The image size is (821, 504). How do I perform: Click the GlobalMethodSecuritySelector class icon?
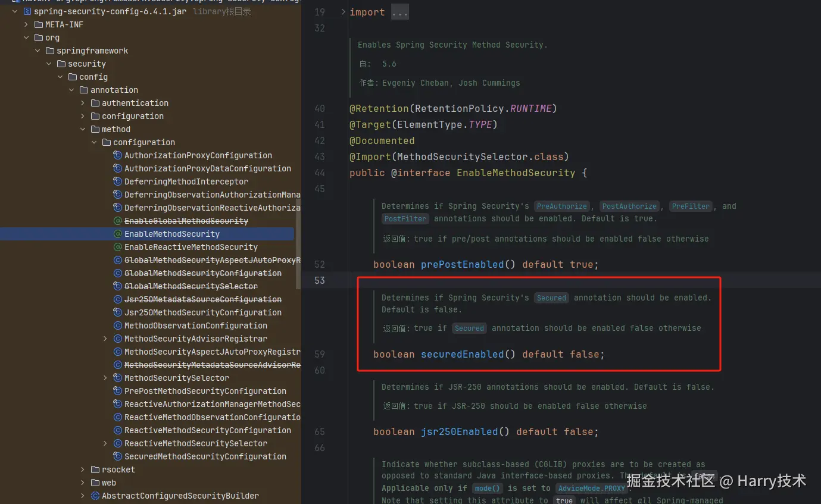point(118,286)
